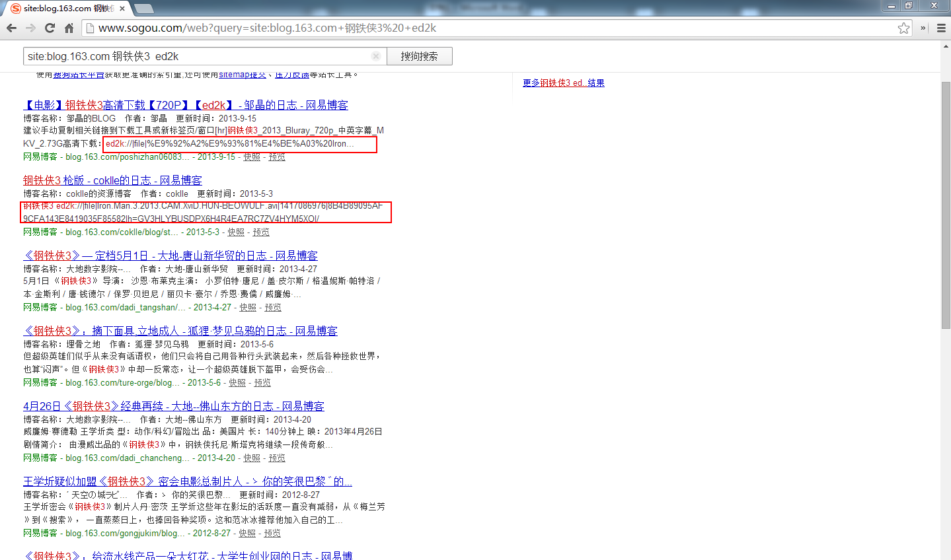
Task: Bookmark this page with the star icon
Action: point(903,28)
